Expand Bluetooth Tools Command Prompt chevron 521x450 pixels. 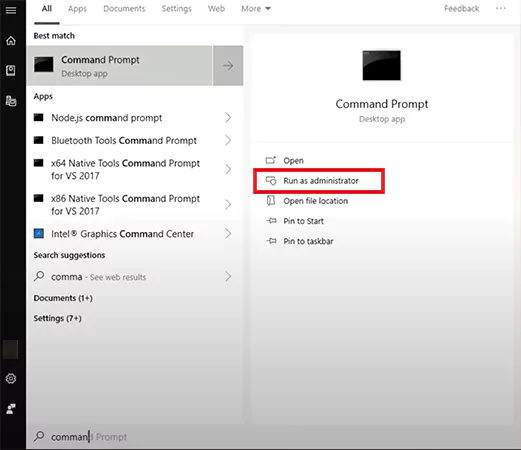point(228,140)
